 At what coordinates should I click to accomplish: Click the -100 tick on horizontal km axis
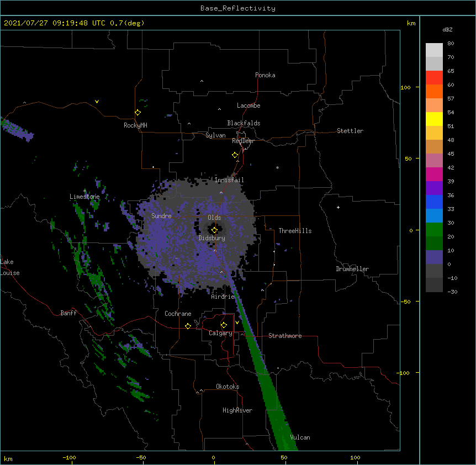coord(69,457)
